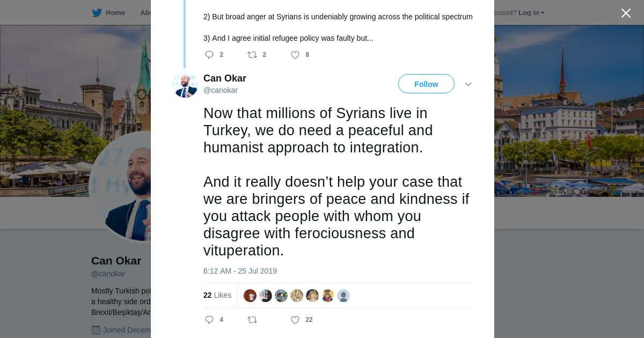This screenshot has height=338, width=644.
Task: Like the main tweet with 22 likes
Action: pos(295,320)
